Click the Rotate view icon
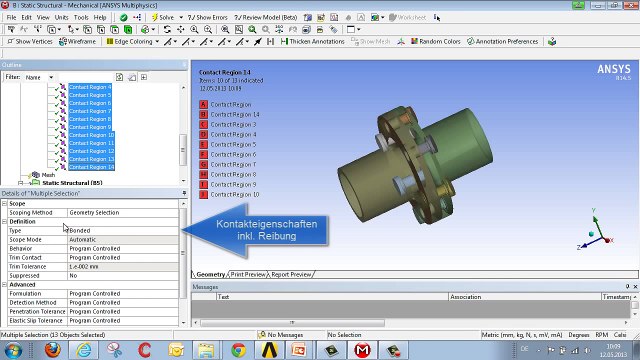 pyautogui.click(x=167, y=29)
